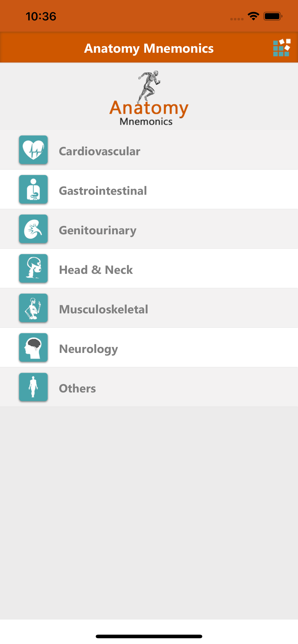
Task: Tap the Neurology brain icon
Action: click(33, 347)
